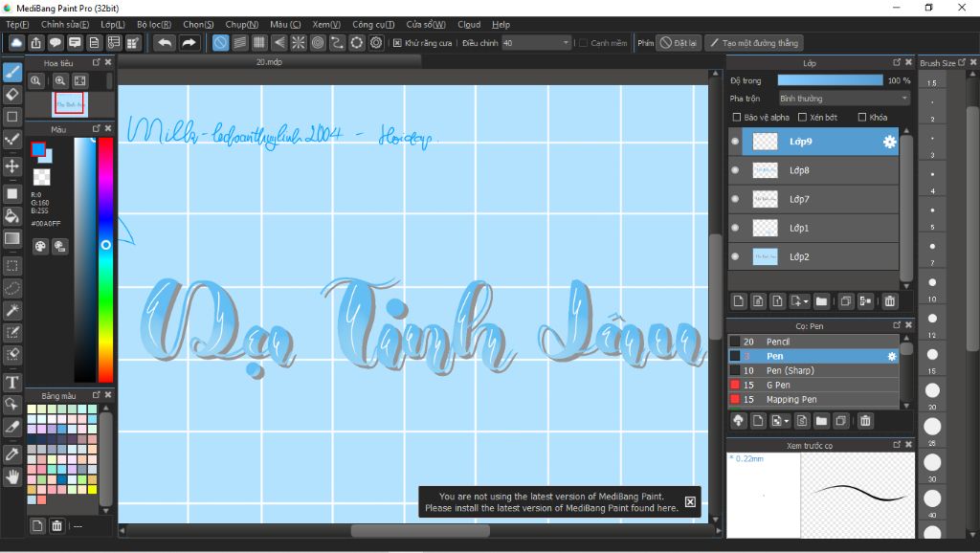Image resolution: width=980 pixels, height=553 pixels.
Task: Enable concentric circle snap
Action: 318,43
